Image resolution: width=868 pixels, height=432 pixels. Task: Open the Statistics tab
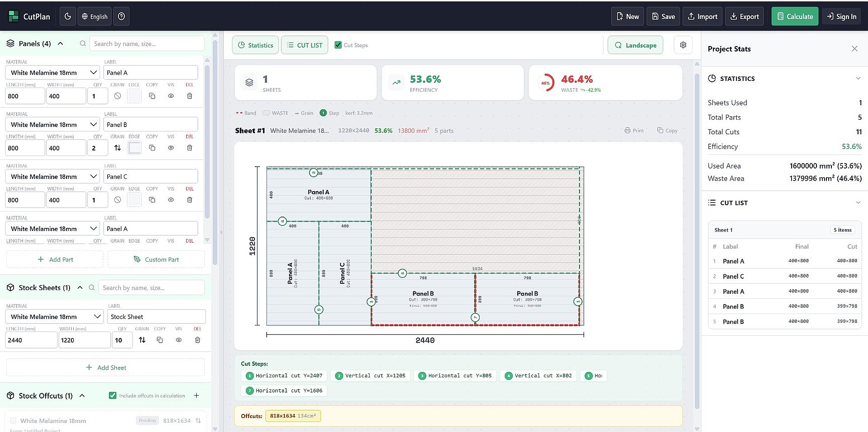point(255,45)
